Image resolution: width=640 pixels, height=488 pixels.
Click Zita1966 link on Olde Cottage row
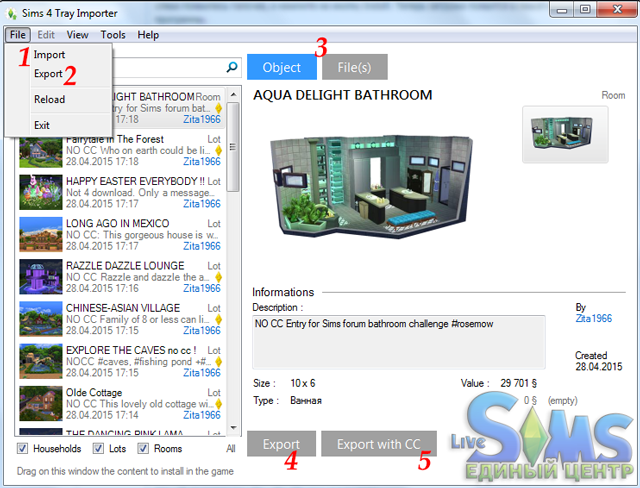tap(202, 415)
